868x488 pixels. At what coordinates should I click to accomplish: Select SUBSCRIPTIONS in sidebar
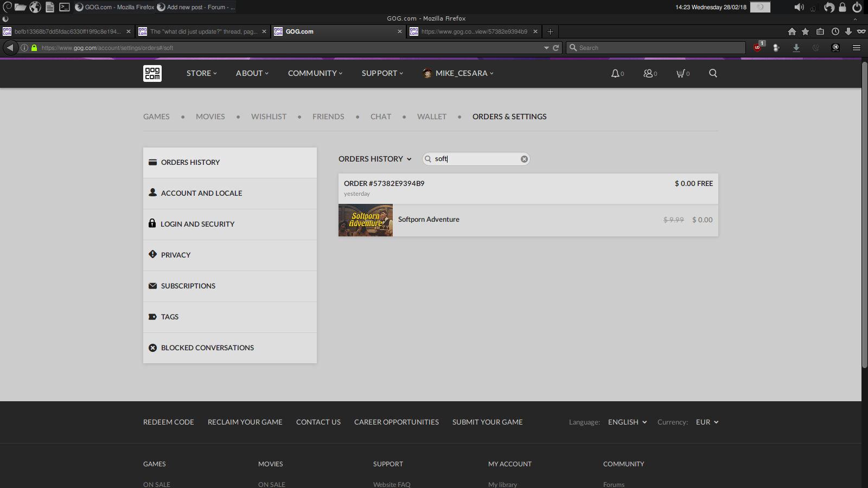(230, 286)
